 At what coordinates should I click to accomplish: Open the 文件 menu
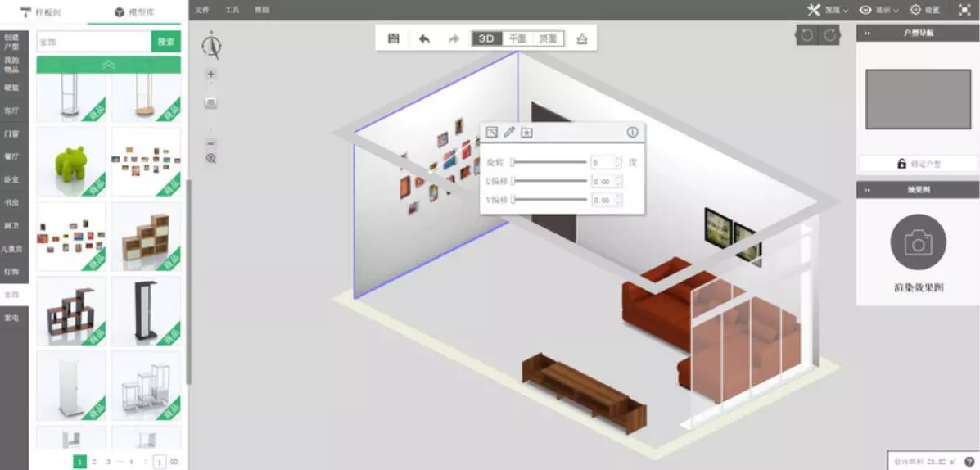tap(202, 10)
